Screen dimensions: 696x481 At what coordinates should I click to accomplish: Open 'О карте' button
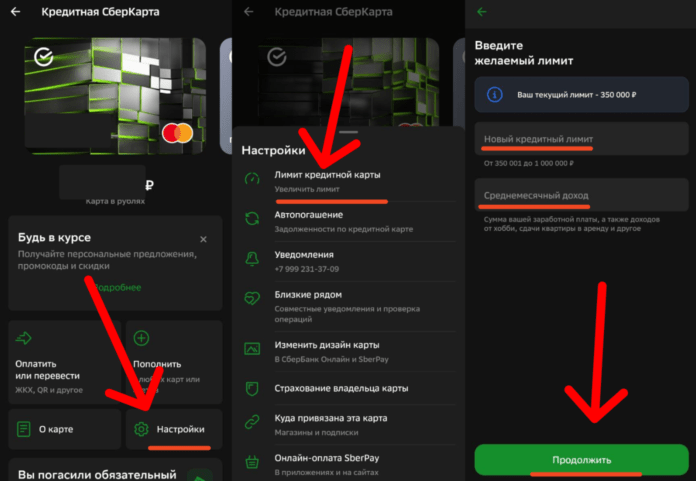tap(64, 429)
